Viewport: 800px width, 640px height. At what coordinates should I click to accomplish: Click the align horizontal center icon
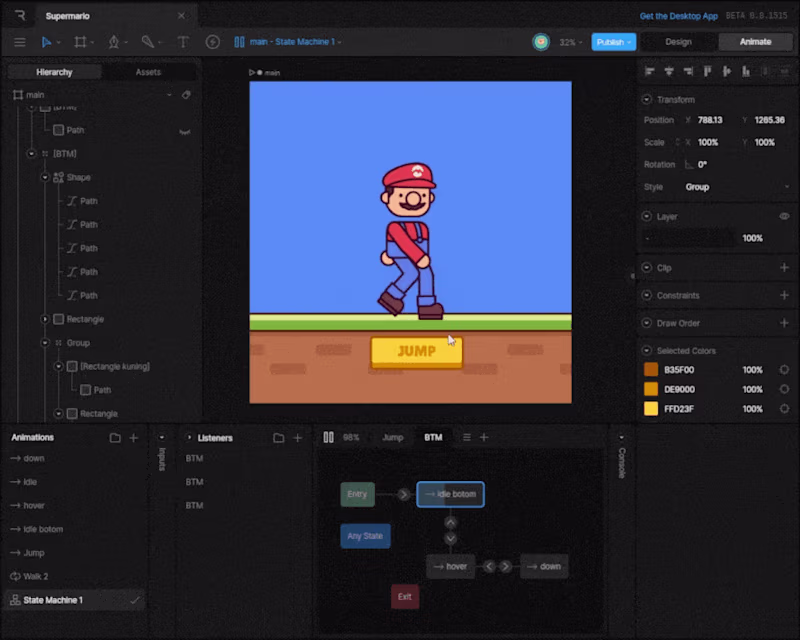point(669,71)
